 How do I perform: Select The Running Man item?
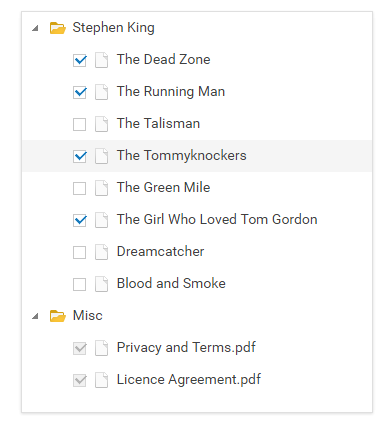pos(171,92)
